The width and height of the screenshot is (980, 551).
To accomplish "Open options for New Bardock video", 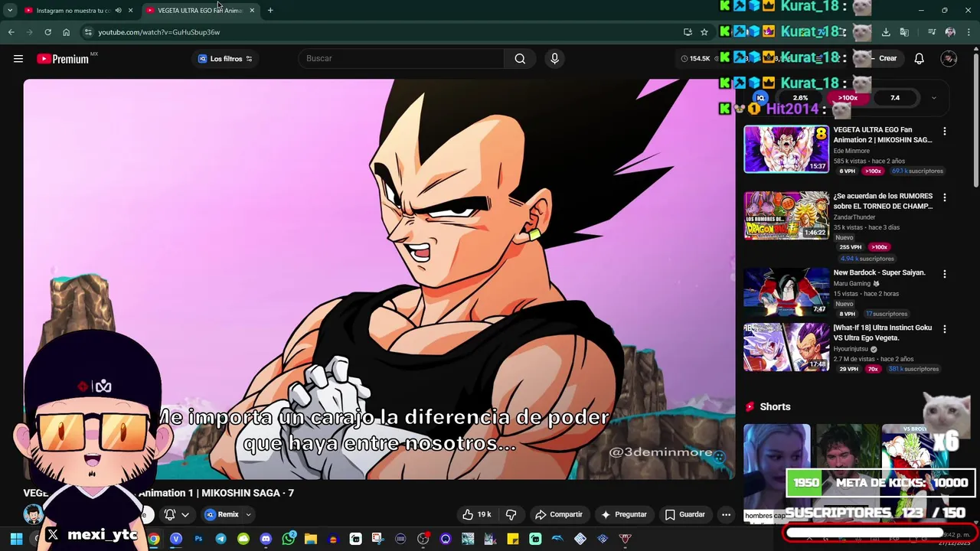I will 945,274.
